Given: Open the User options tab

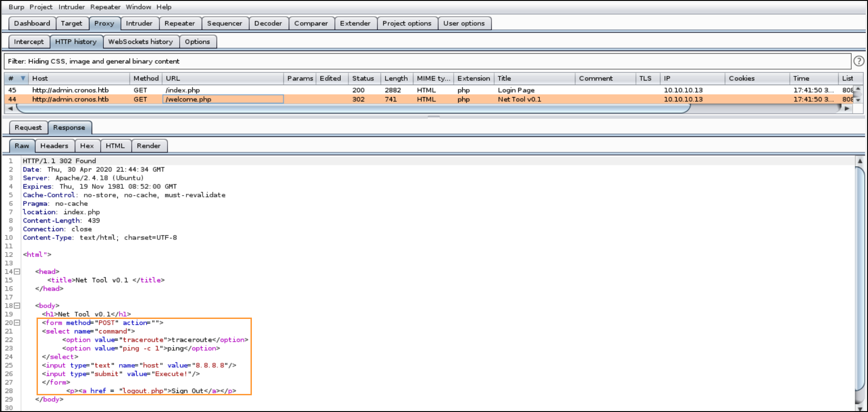Looking at the screenshot, I should pyautogui.click(x=464, y=23).
